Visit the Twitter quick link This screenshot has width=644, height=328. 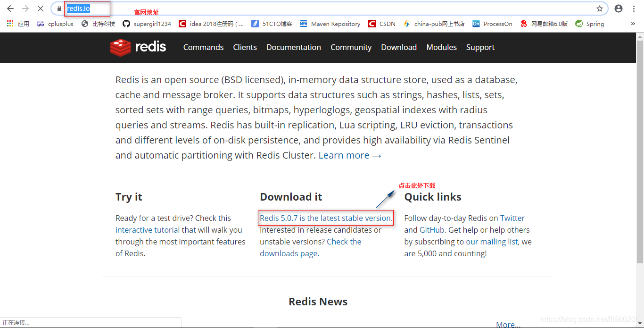[512, 218]
